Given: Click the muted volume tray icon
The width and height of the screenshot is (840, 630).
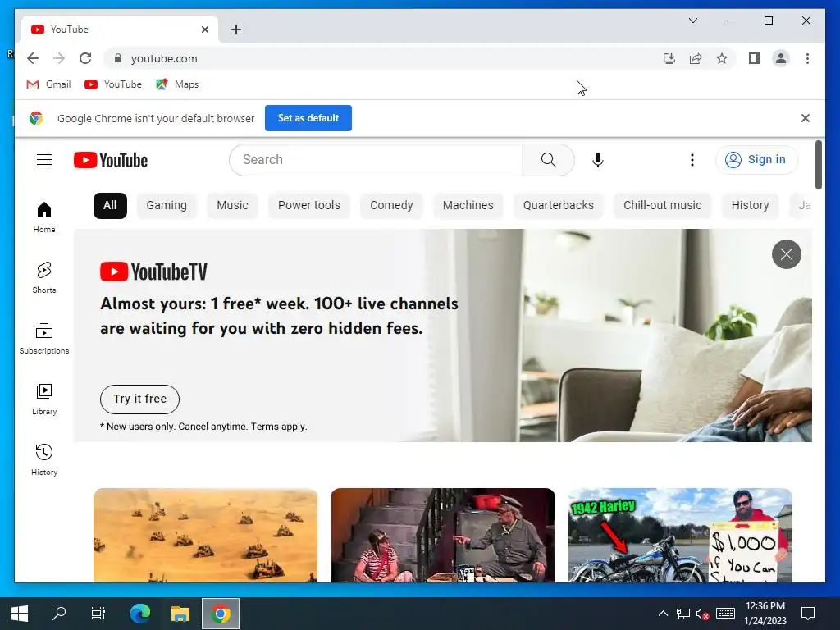Looking at the screenshot, I should click(702, 614).
